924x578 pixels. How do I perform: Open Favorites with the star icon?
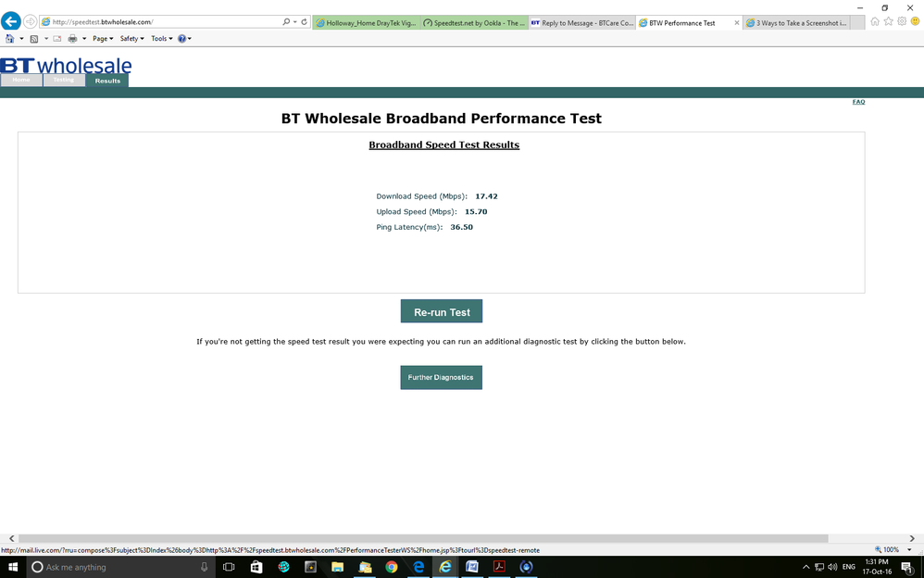tap(888, 21)
